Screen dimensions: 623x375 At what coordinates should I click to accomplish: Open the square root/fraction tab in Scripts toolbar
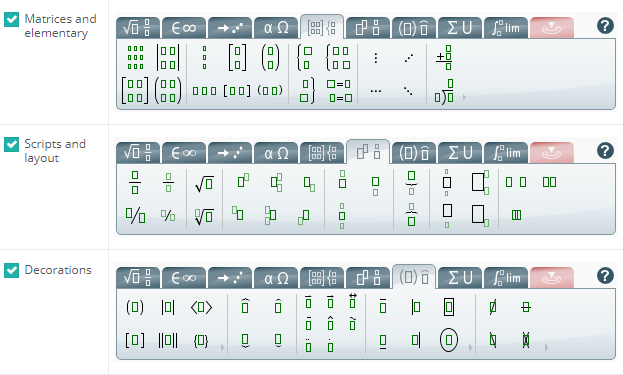point(137,153)
